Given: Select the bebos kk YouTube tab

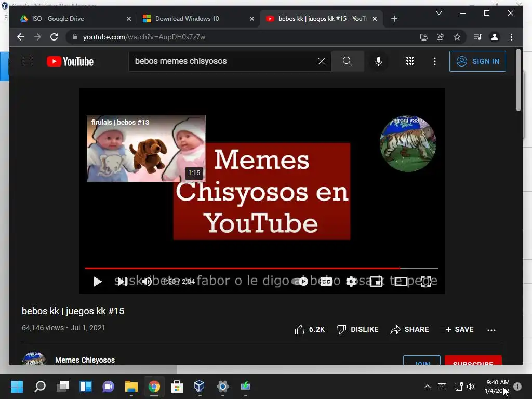Looking at the screenshot, I should [321, 19].
